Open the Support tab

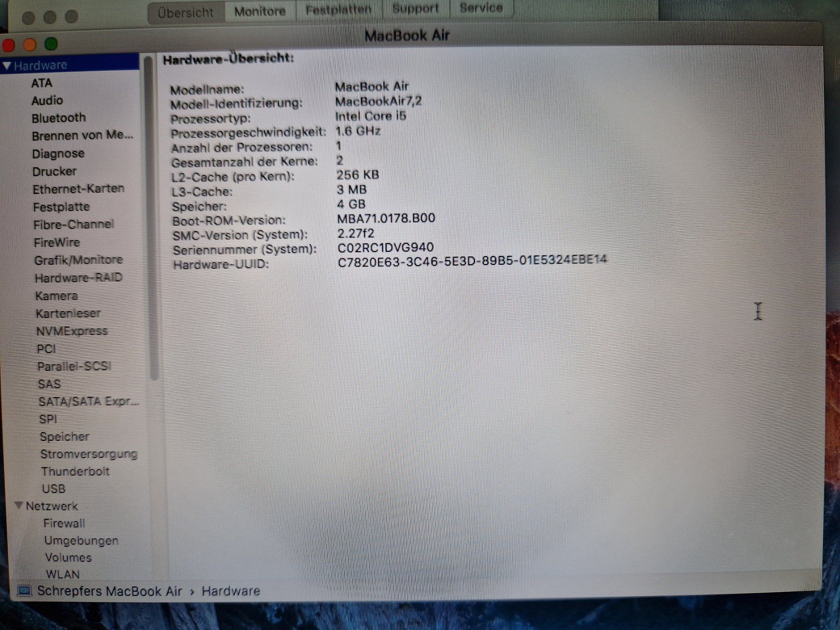[x=415, y=8]
